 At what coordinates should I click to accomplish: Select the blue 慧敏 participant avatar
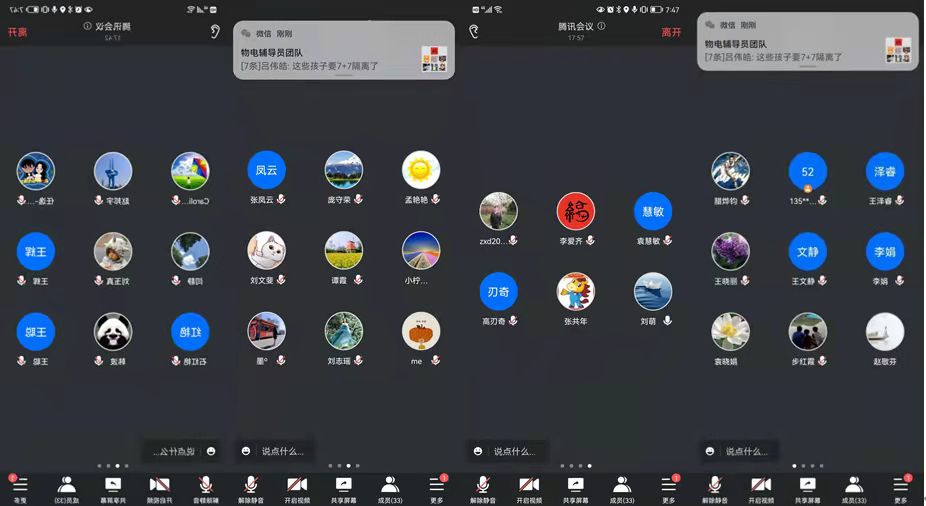653,211
